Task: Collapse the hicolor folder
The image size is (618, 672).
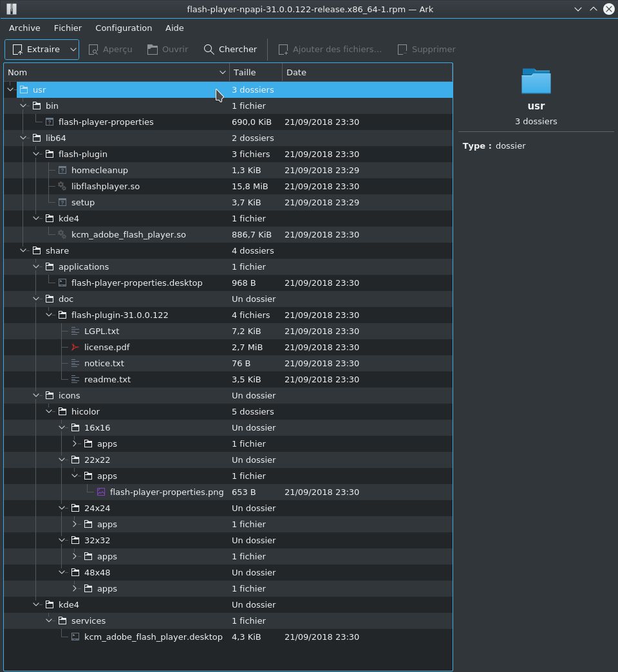Action: point(49,411)
